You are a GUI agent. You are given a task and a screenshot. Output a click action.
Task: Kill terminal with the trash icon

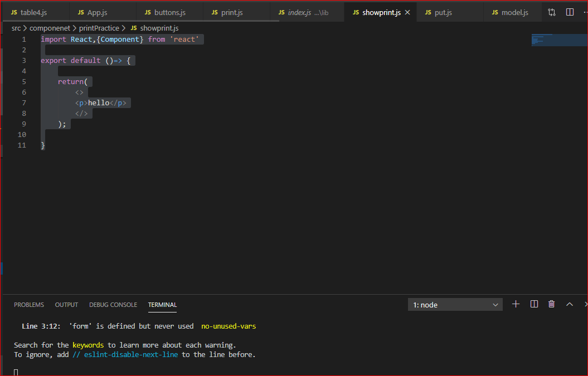pyautogui.click(x=551, y=304)
